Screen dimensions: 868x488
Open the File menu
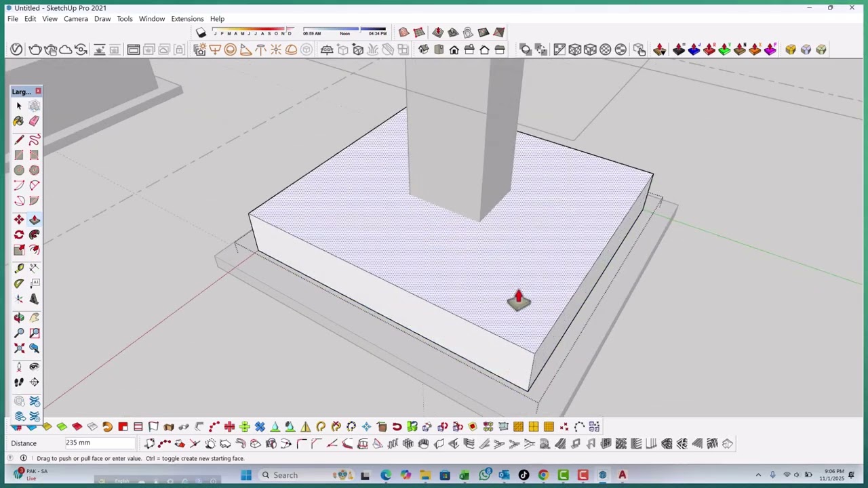click(x=13, y=19)
